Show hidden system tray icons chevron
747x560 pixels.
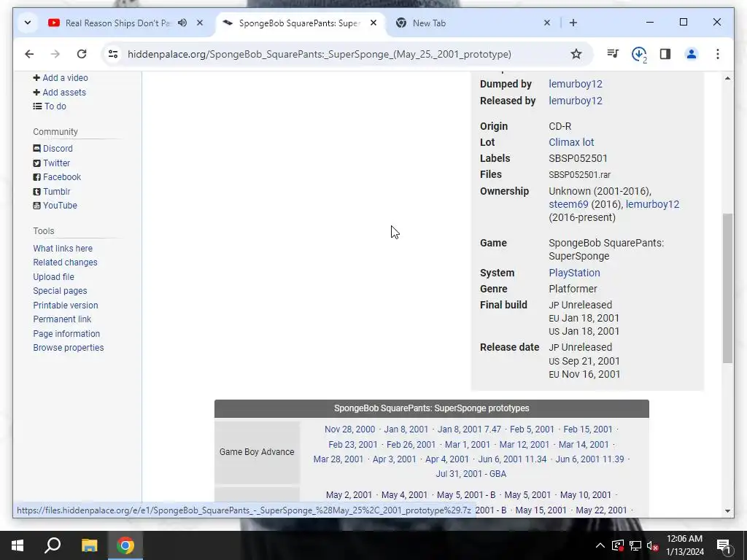click(600, 545)
